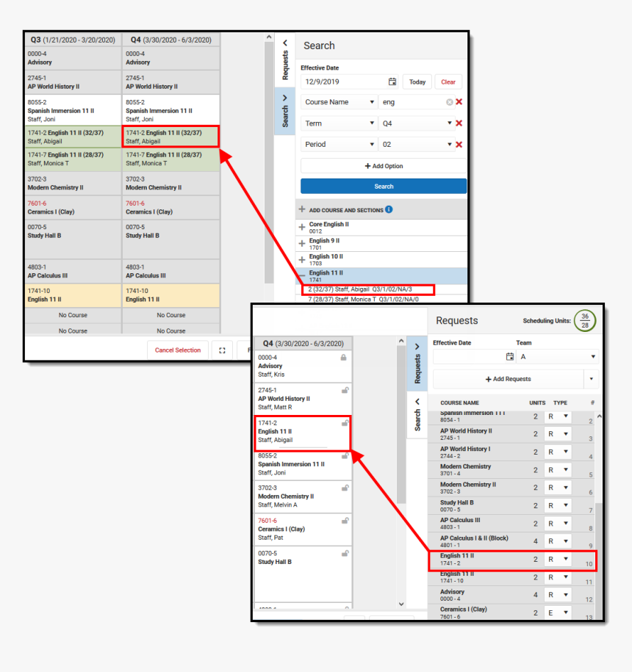Click the Clear date button
The width and height of the screenshot is (632, 672).
click(x=448, y=82)
